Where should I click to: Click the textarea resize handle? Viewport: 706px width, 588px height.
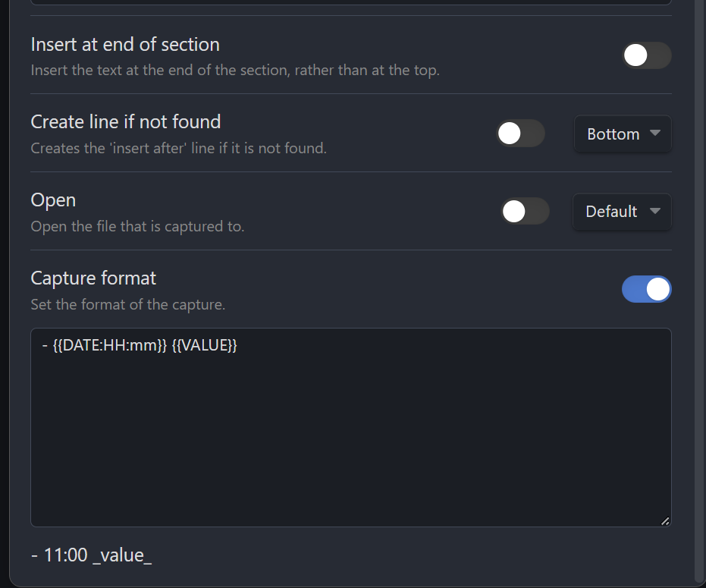point(666,520)
